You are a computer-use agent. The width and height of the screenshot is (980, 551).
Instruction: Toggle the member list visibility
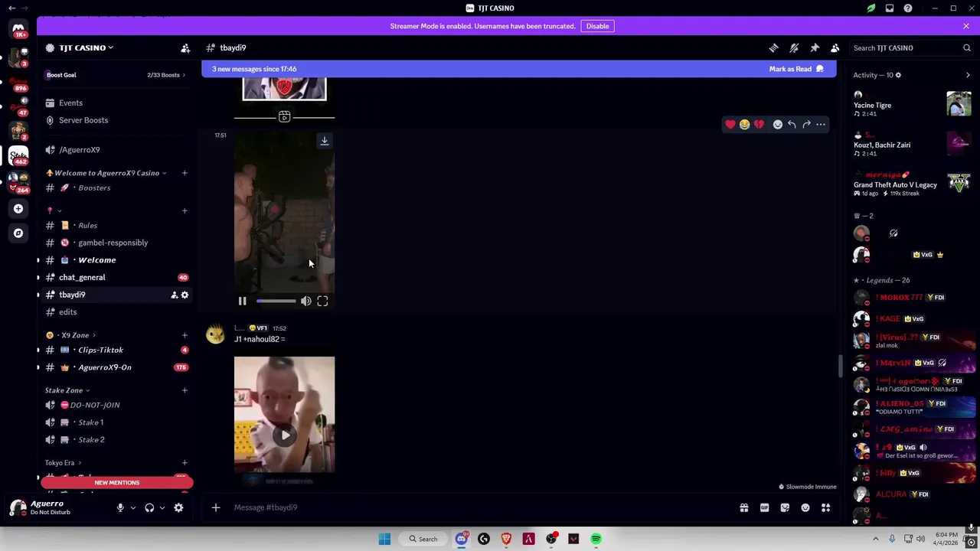(835, 47)
